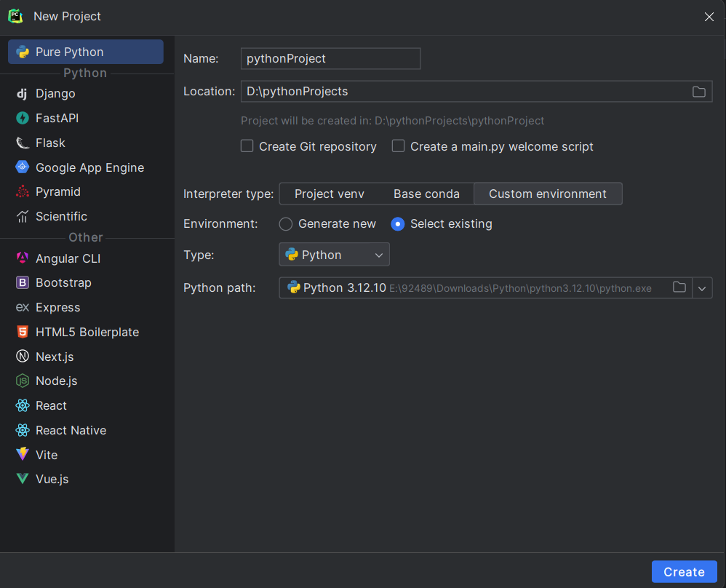This screenshot has width=726, height=588.
Task: Select Generate new environment radio button
Action: click(x=286, y=224)
